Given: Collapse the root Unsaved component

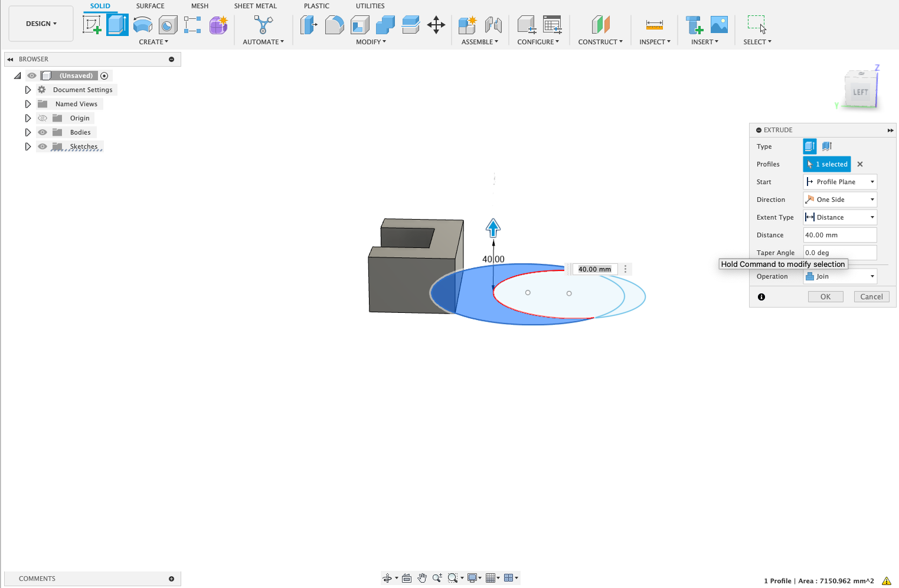Looking at the screenshot, I should point(18,76).
